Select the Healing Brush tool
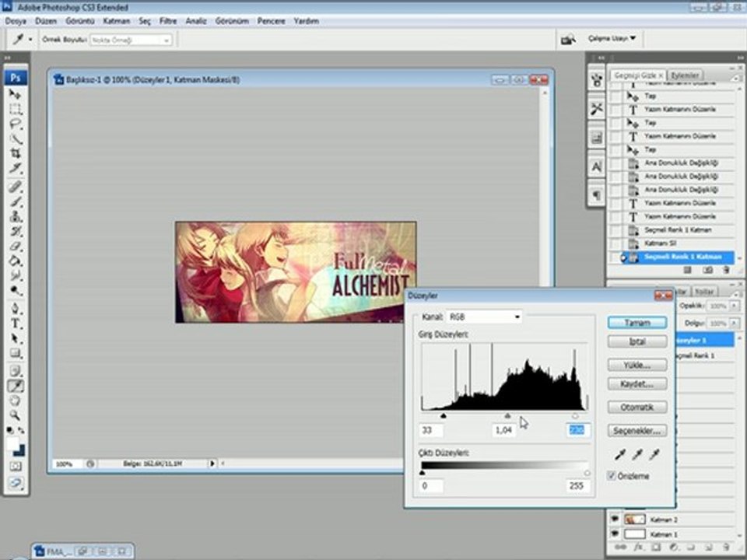 pos(16,186)
